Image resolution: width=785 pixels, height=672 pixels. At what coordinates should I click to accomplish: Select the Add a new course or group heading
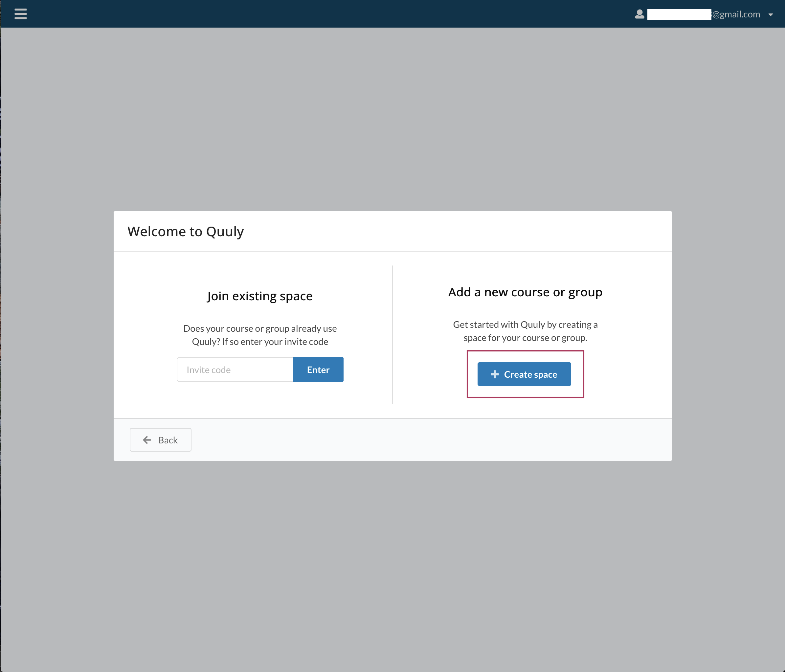[525, 292]
